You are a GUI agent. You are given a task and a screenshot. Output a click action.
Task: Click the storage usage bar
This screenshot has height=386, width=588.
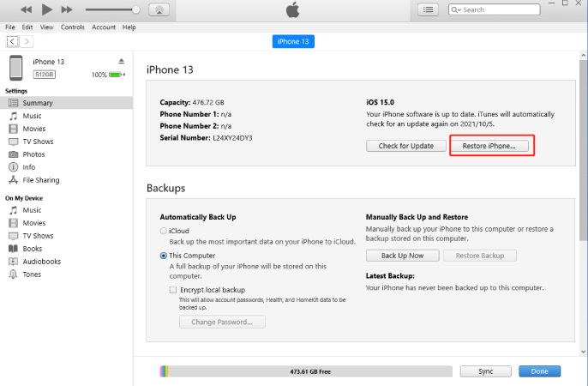click(306, 371)
